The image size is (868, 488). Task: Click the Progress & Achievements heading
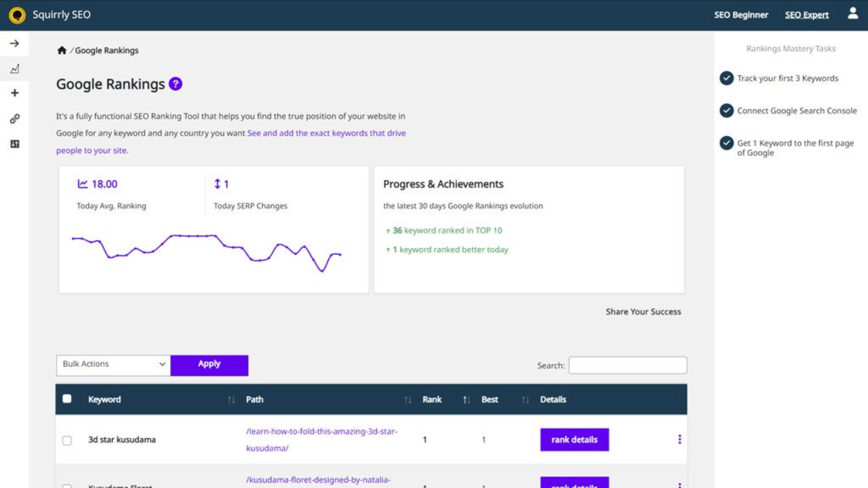tap(443, 184)
